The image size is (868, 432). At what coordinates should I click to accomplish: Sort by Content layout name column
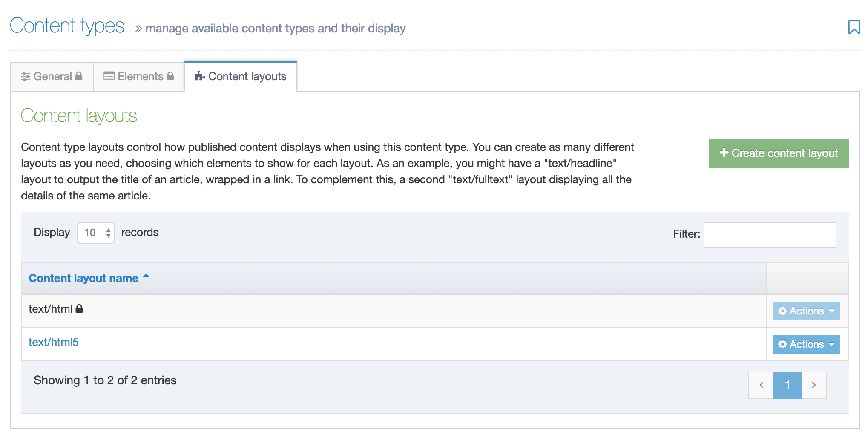click(x=83, y=278)
